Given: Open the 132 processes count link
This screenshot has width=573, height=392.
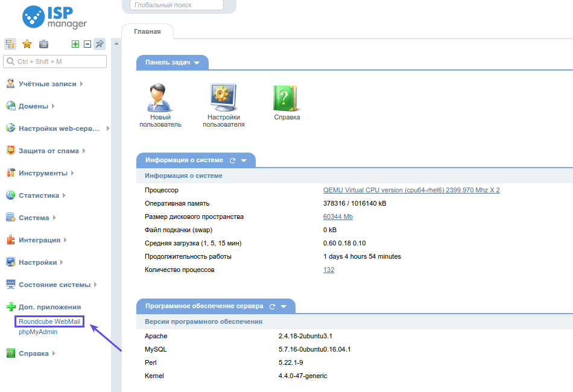Looking at the screenshot, I should [x=329, y=270].
